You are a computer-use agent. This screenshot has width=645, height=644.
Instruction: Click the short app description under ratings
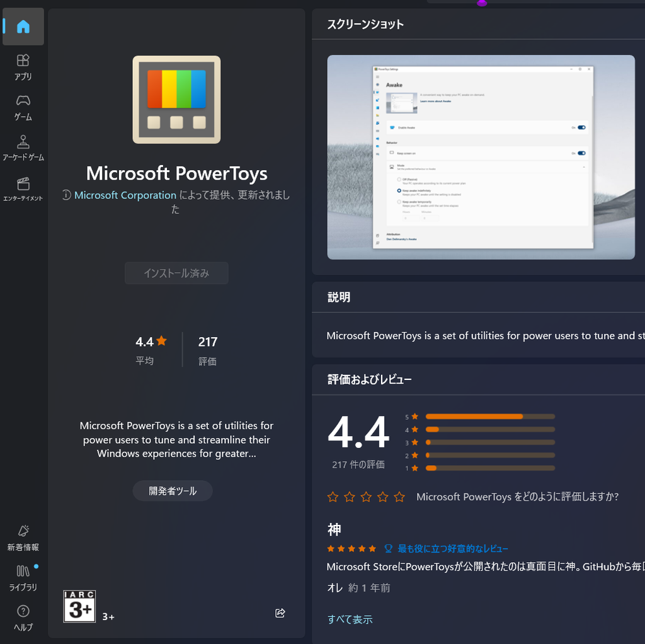[176, 439]
